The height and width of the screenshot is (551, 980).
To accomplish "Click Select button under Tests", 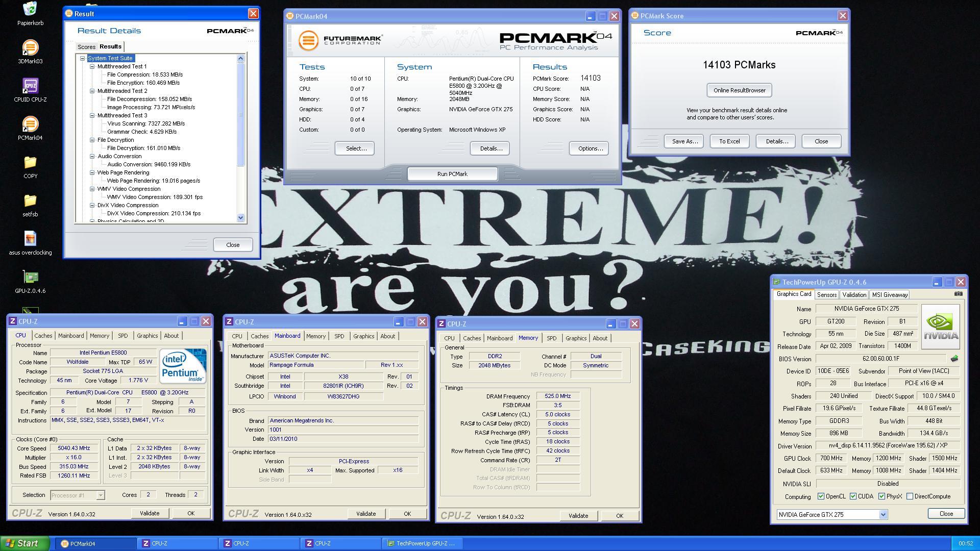I will pyautogui.click(x=355, y=148).
